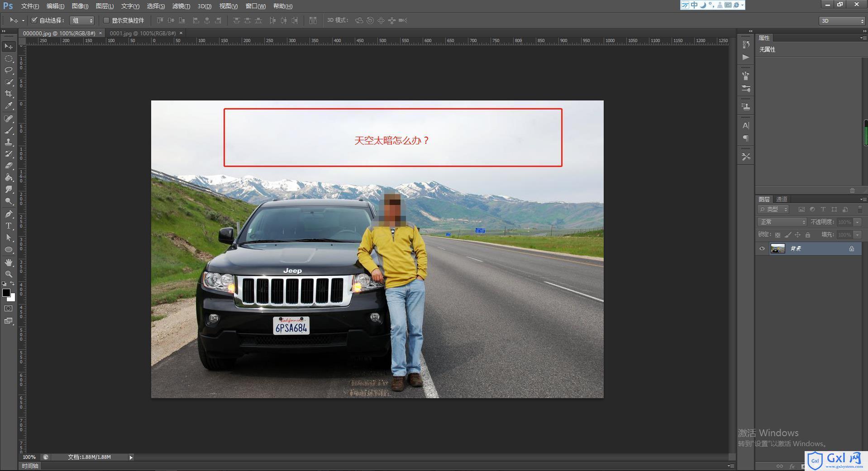Uncheck the 自动选择 checkbox
Screen dimensions: 868x471
[34, 20]
